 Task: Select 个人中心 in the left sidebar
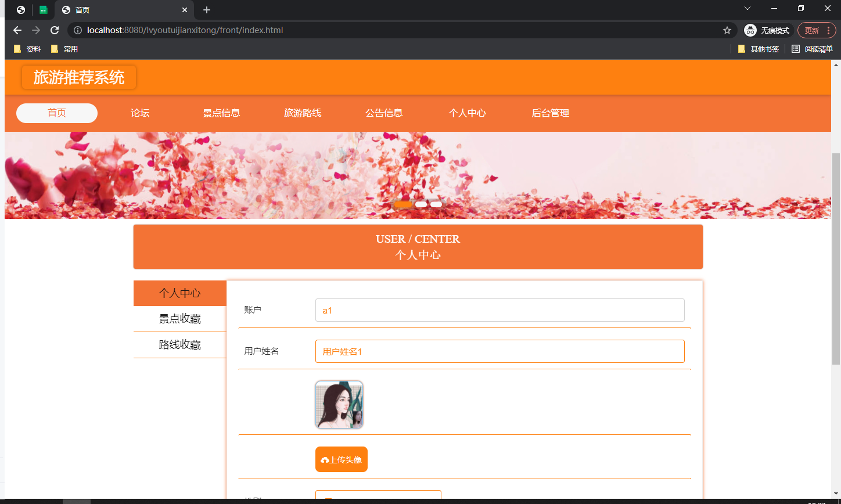point(180,293)
